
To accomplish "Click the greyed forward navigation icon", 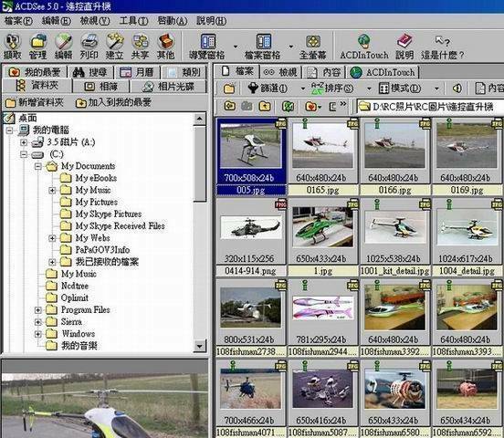I will click(247, 106).
